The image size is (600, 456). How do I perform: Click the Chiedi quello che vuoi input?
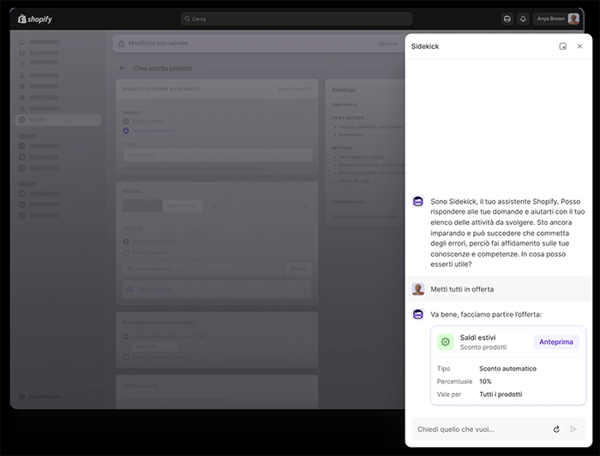[x=482, y=429]
